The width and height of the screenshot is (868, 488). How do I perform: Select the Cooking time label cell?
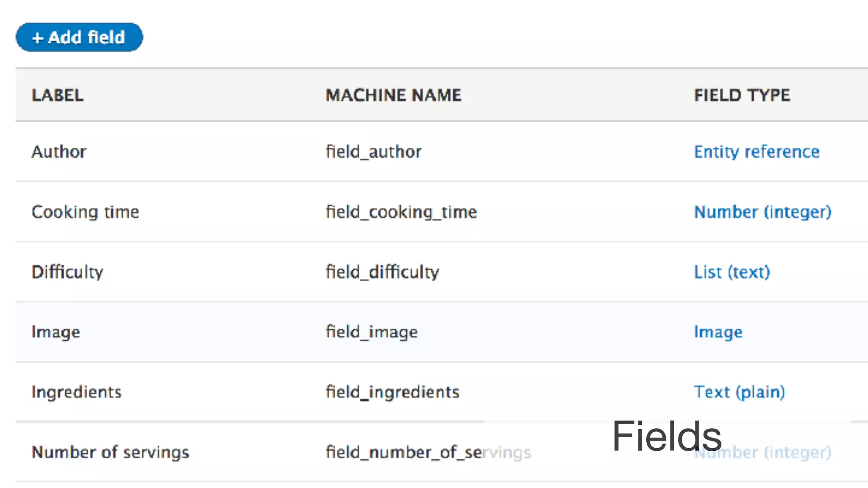click(x=85, y=212)
